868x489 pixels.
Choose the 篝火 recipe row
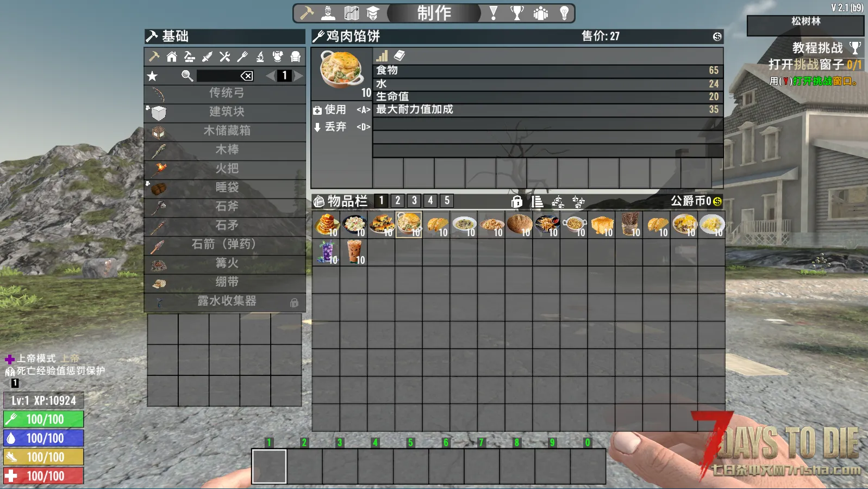[x=225, y=263]
